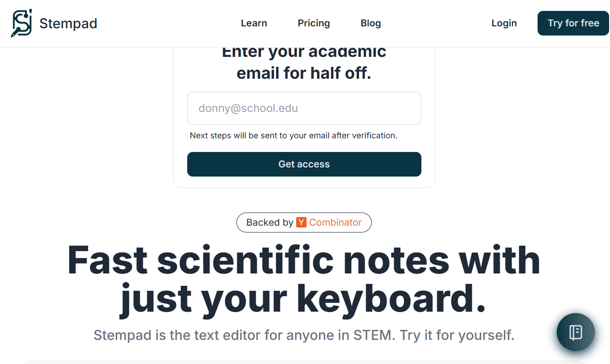Click the Get access button
The height and width of the screenshot is (364, 610).
pyautogui.click(x=304, y=164)
